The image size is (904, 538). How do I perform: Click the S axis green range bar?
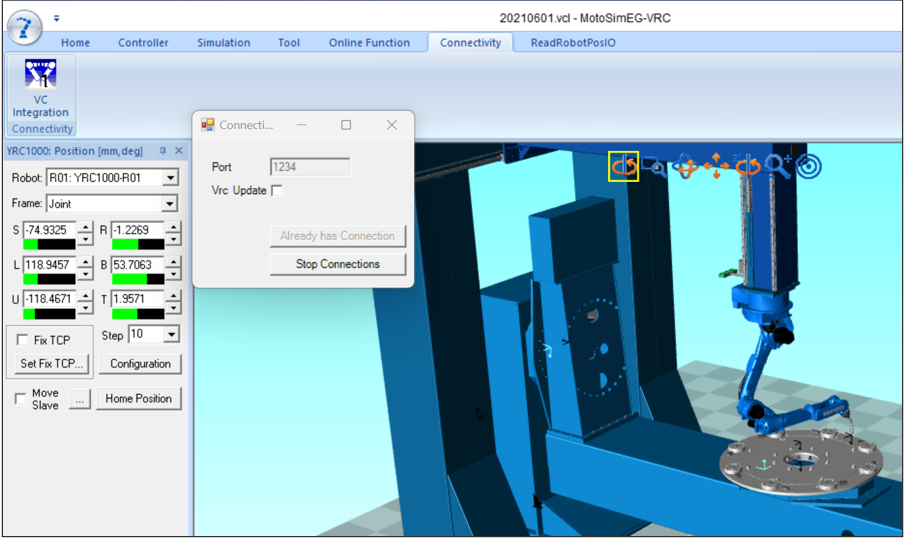[x=49, y=244]
